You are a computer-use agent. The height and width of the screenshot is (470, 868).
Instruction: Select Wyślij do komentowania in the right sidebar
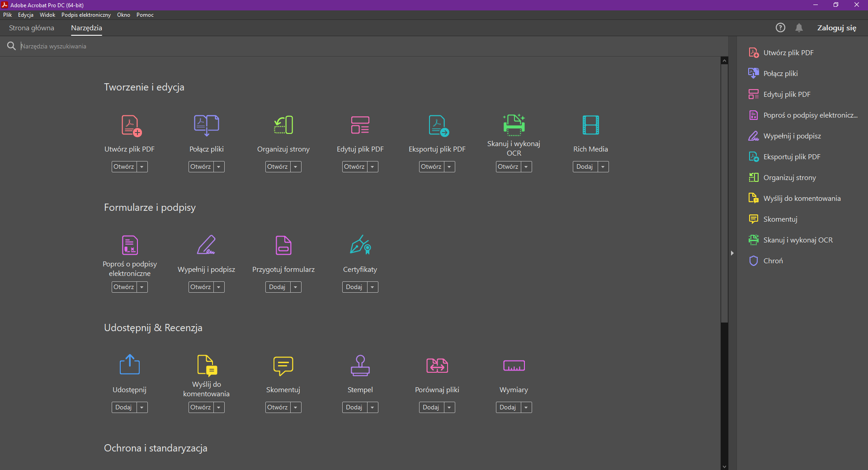(x=802, y=198)
